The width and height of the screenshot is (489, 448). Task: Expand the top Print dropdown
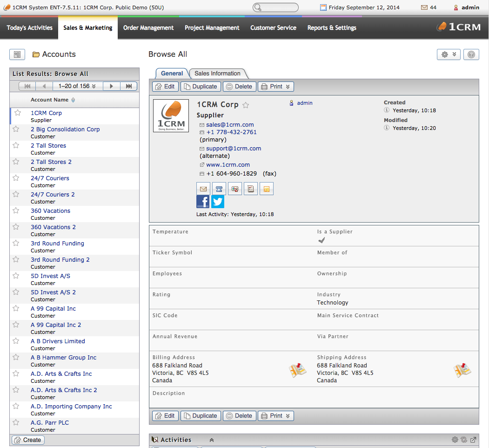coord(276,87)
